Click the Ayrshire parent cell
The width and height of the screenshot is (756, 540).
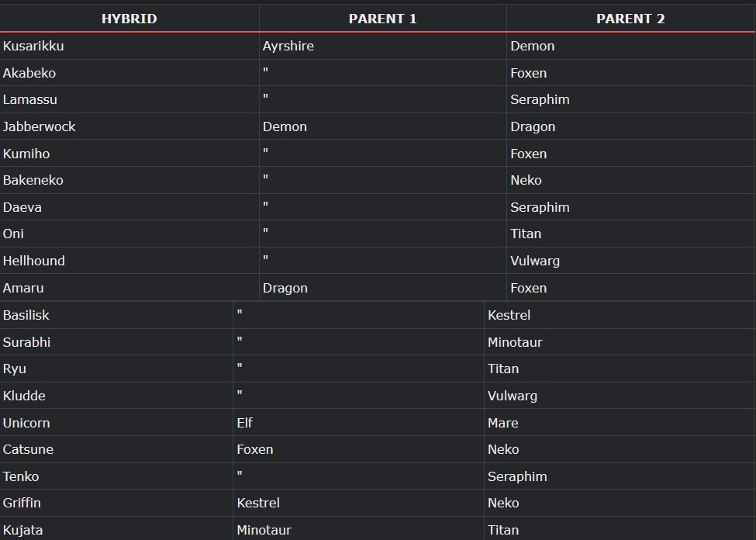(x=288, y=46)
